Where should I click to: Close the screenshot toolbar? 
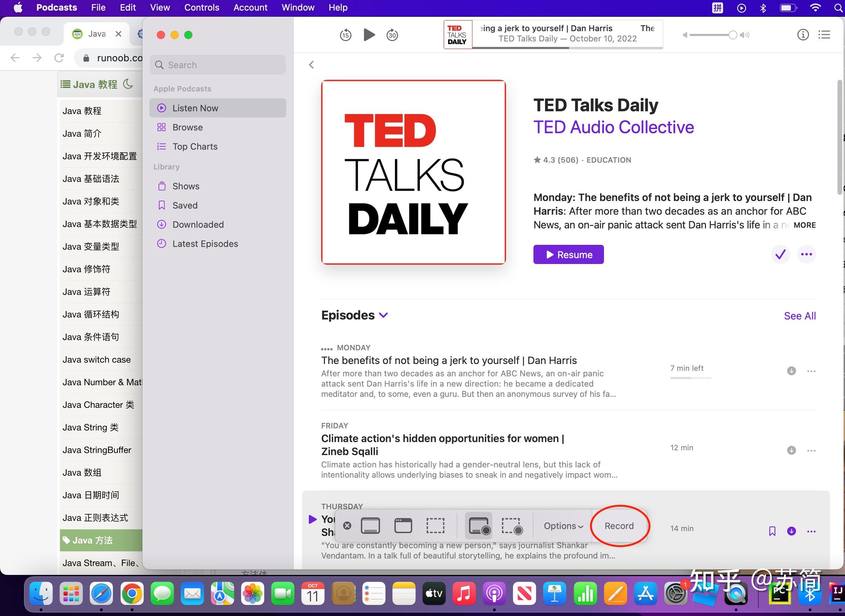click(347, 525)
